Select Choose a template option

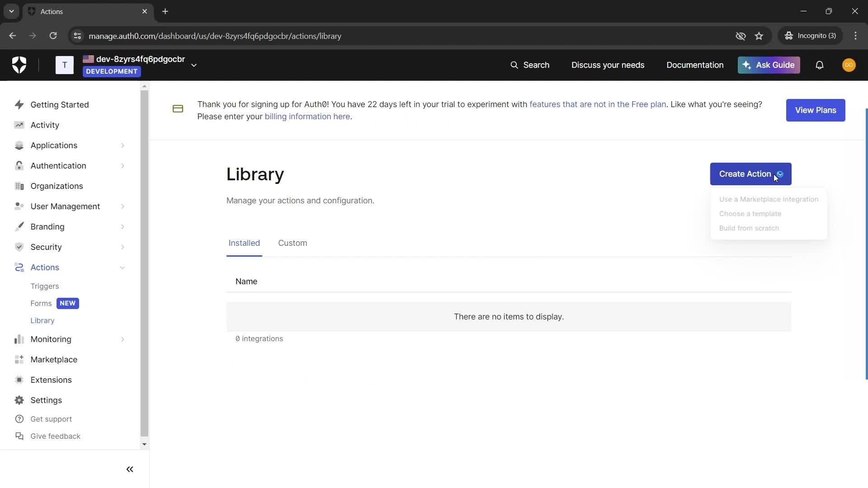click(x=750, y=214)
